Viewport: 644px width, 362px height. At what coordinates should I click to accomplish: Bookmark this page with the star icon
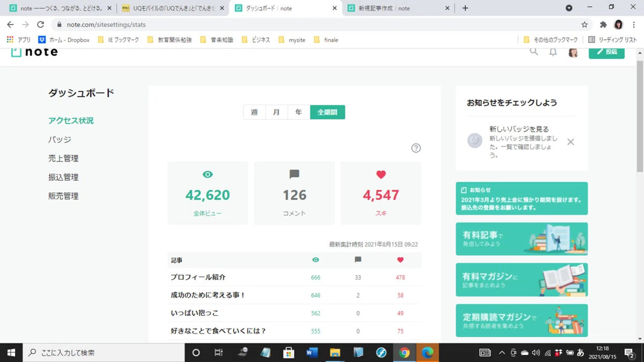click(584, 25)
